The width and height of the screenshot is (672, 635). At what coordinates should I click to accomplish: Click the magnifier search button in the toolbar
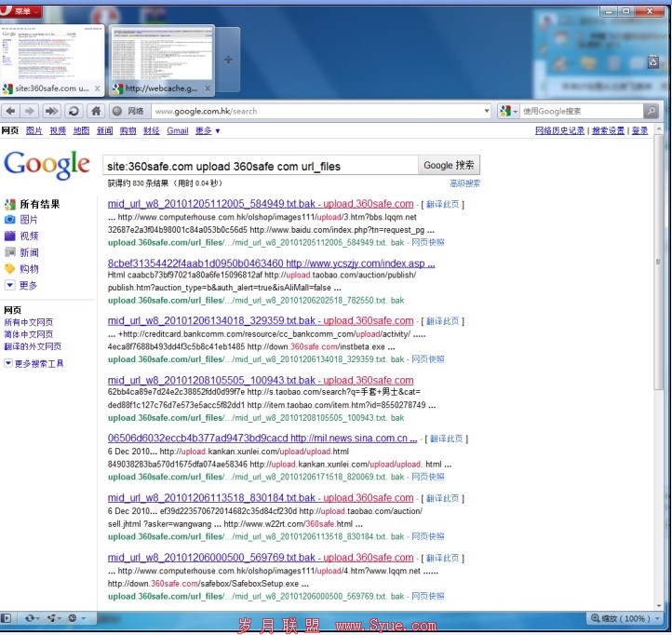click(651, 111)
